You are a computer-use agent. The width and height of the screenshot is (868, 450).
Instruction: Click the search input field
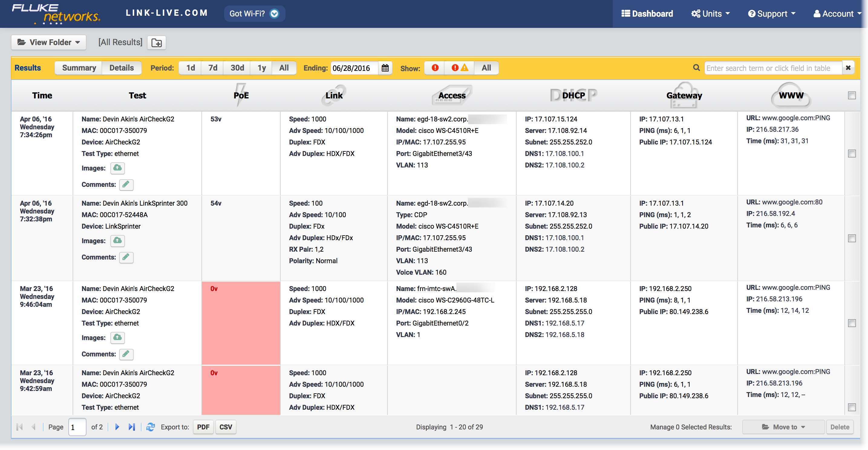pyautogui.click(x=773, y=68)
